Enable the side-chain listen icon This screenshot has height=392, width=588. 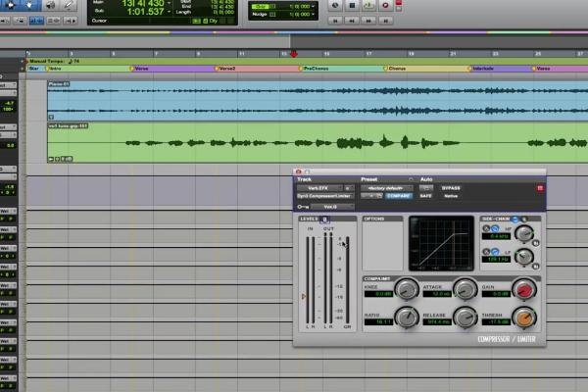[524, 220]
